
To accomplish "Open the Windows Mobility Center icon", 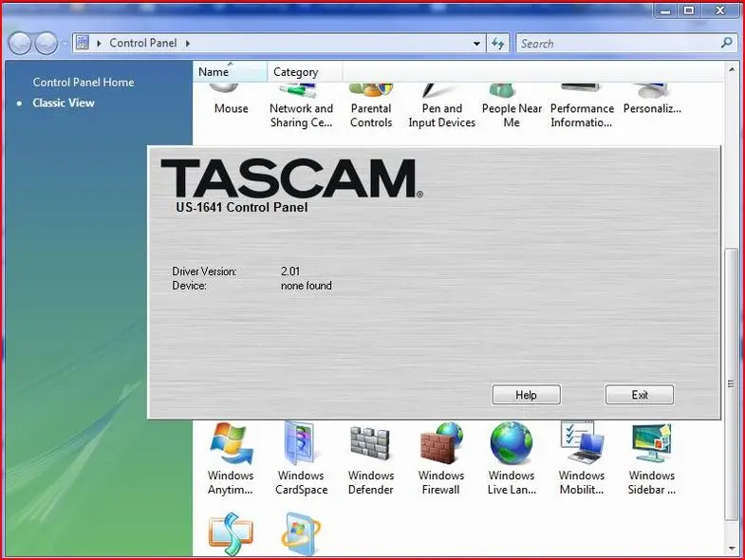I will click(582, 458).
